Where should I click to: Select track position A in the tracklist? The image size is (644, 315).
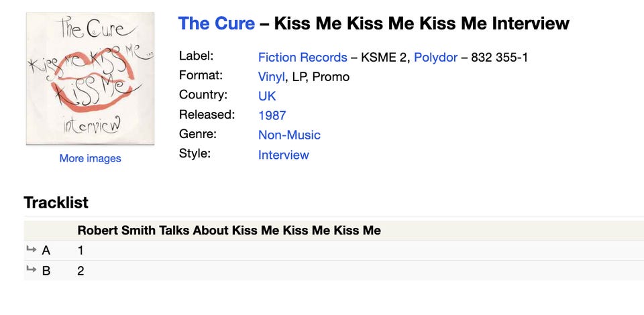tap(46, 251)
